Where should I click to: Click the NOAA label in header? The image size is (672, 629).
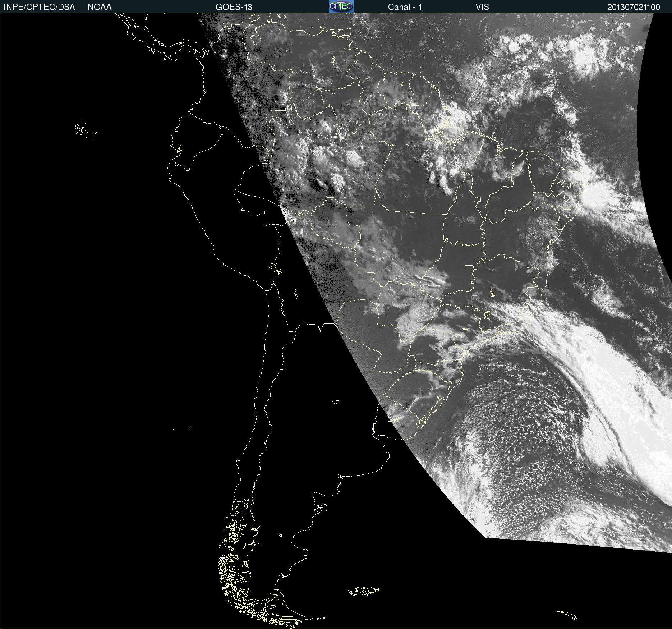coord(100,7)
